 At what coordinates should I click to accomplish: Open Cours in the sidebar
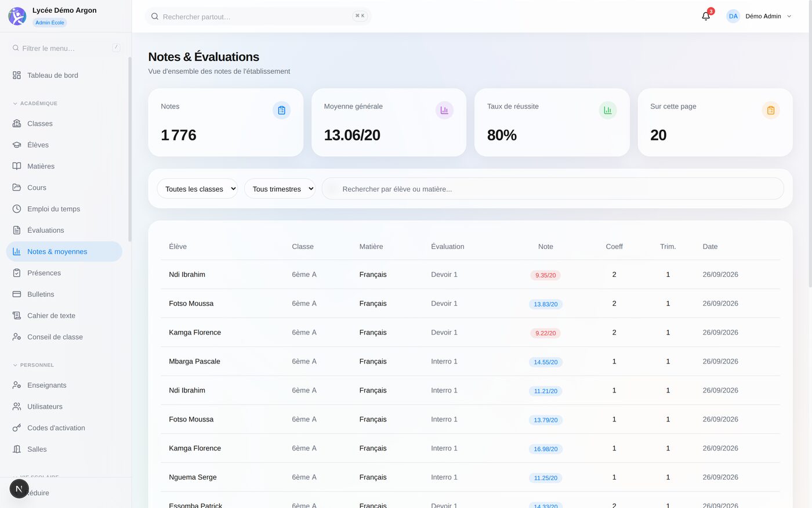click(64, 188)
